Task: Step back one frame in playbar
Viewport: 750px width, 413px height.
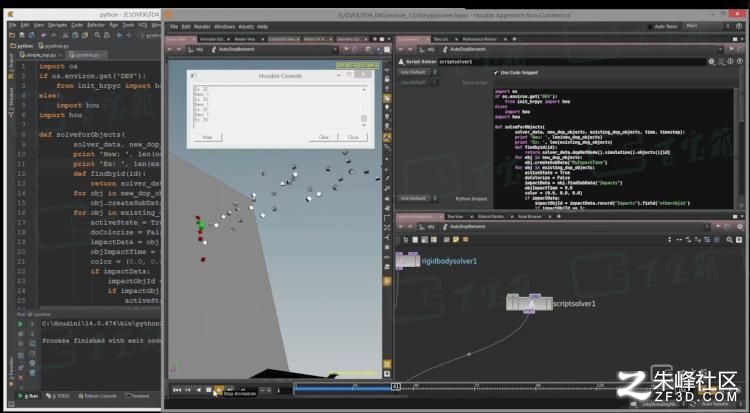Action: coord(188,390)
